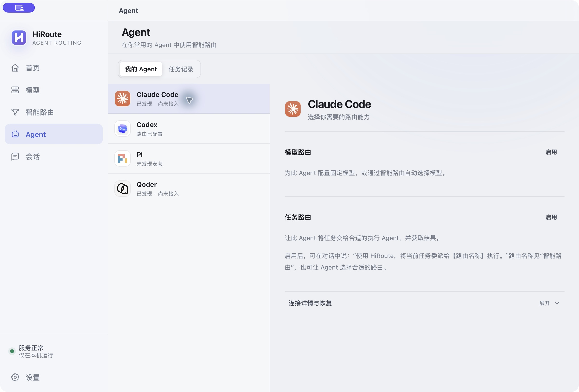The height and width of the screenshot is (392, 579).
Task: Select the Pi row labeled 未发现安装
Action: point(189,158)
